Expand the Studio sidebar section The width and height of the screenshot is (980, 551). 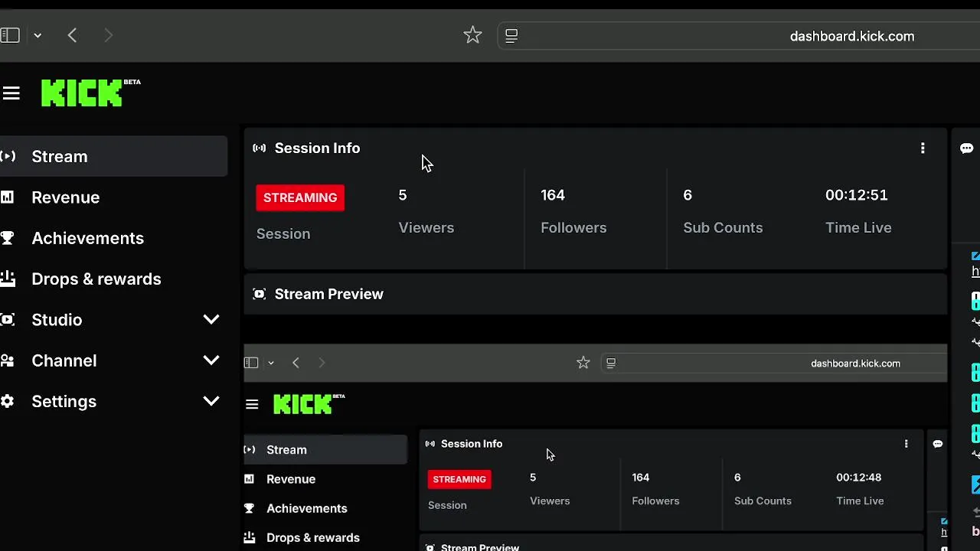click(211, 320)
